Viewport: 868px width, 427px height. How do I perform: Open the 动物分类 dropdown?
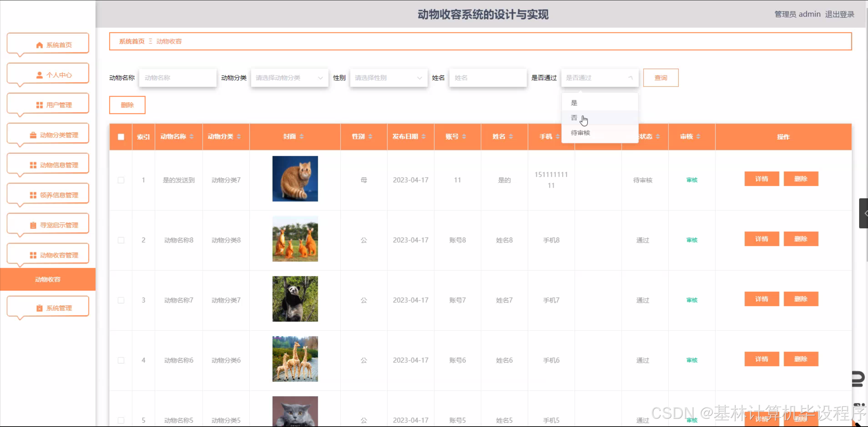(x=289, y=78)
